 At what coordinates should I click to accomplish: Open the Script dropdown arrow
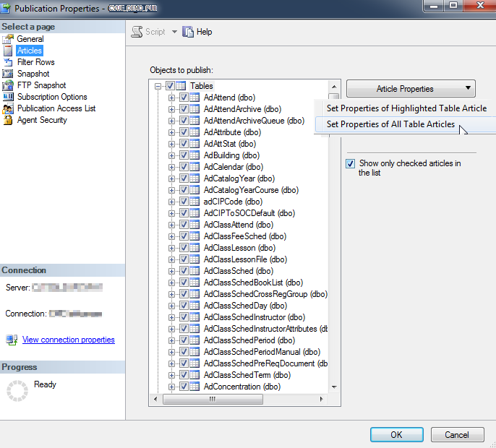[x=174, y=32]
